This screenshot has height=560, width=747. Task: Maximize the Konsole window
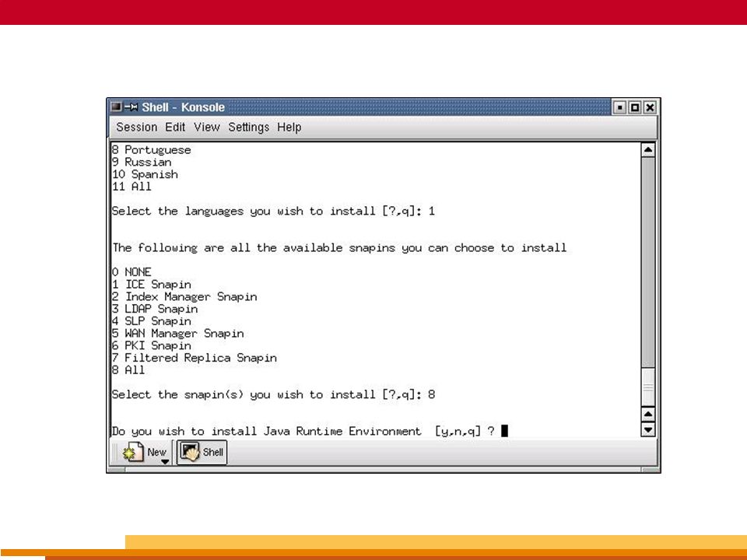pyautogui.click(x=635, y=107)
